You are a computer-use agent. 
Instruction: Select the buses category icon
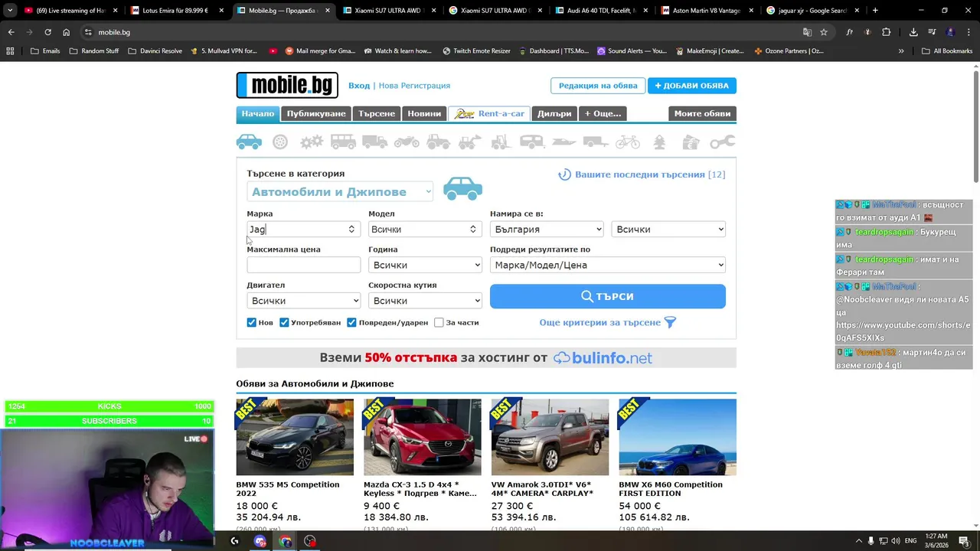tap(343, 142)
